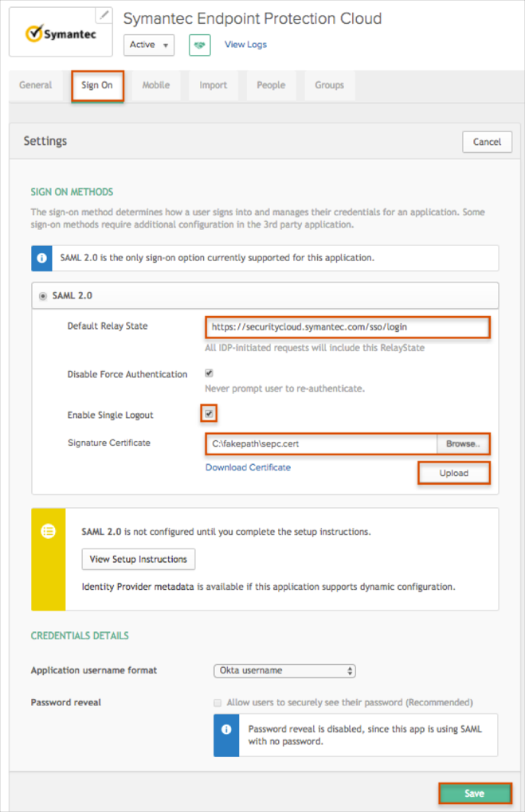The width and height of the screenshot is (525, 812).
Task: Click the Download Certificate link
Action: click(248, 467)
